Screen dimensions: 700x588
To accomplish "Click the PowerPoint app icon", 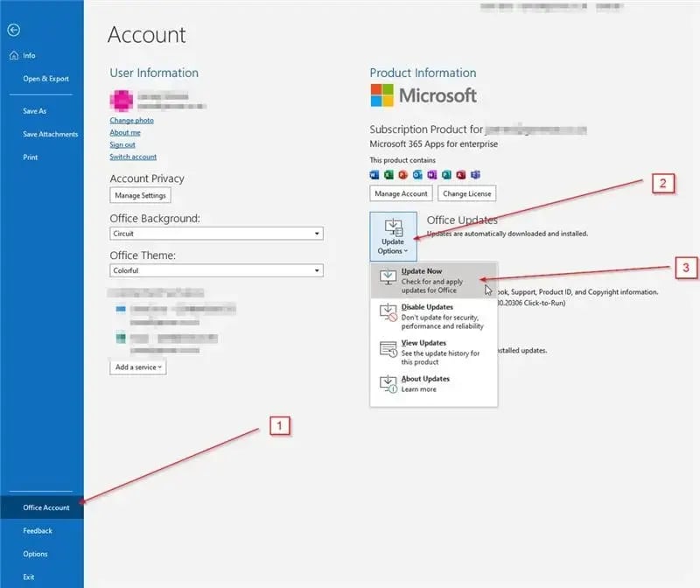I will (x=403, y=175).
